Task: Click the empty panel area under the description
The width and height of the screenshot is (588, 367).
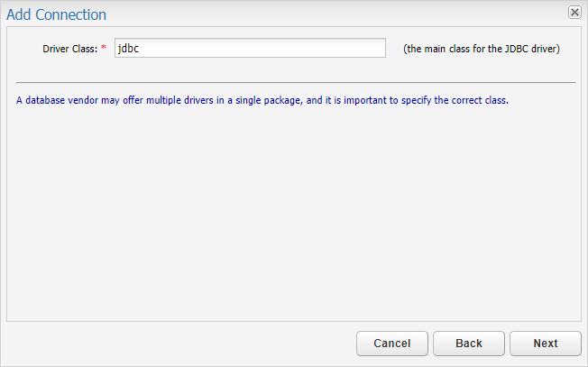Action: click(x=294, y=216)
